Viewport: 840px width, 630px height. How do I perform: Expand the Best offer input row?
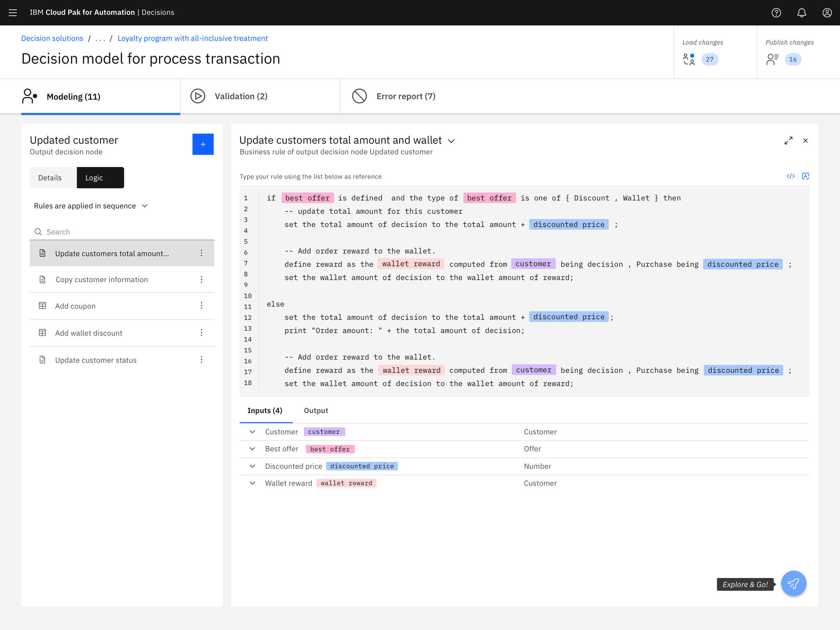point(252,449)
